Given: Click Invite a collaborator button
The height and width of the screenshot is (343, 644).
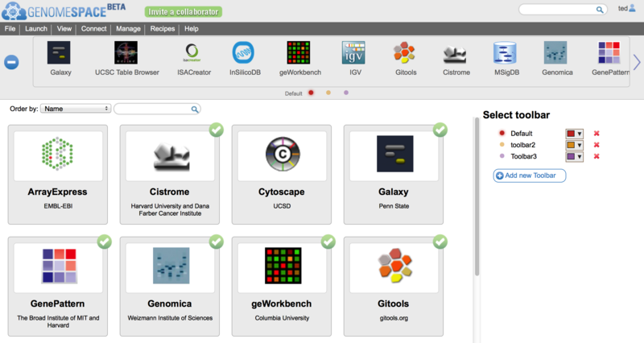Looking at the screenshot, I should point(184,12).
